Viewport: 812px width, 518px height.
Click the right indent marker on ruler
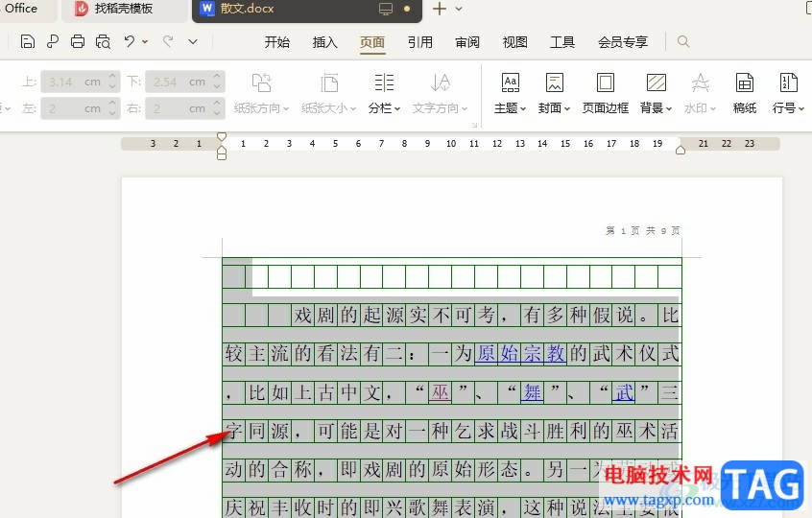pyautogui.click(x=681, y=150)
